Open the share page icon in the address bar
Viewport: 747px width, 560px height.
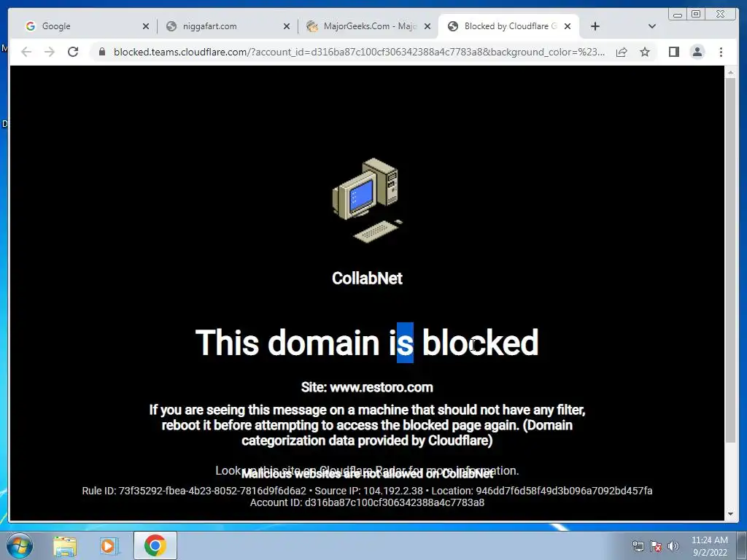coord(622,52)
